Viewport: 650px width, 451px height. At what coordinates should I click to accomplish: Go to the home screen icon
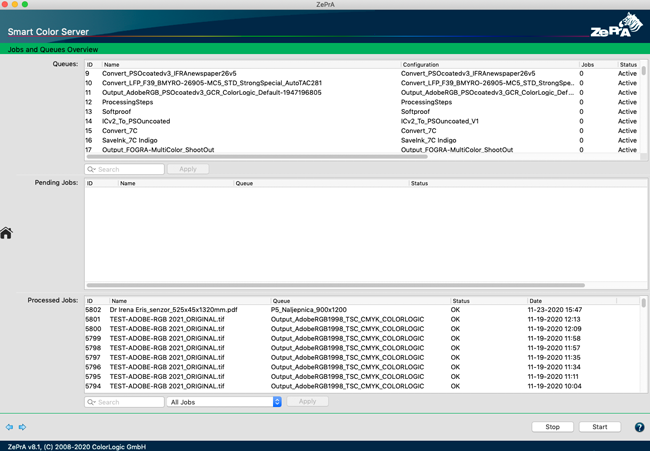(x=6, y=233)
